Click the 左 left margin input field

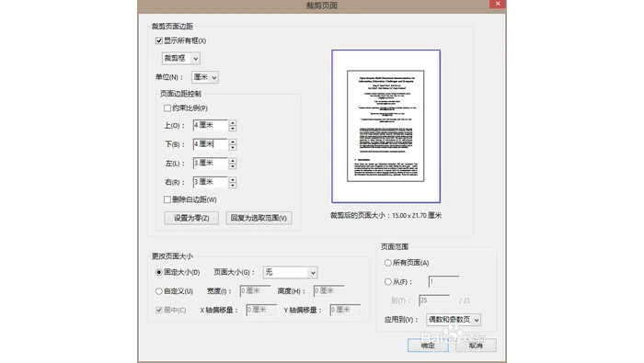coord(210,164)
